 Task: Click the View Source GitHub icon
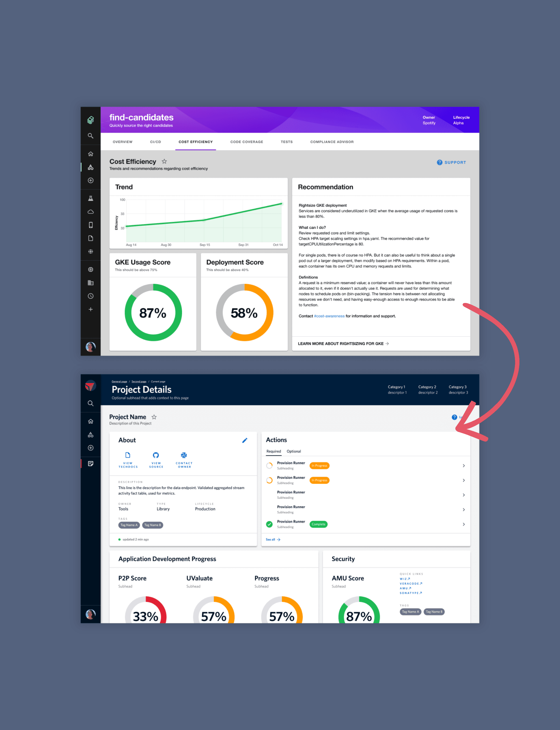[x=156, y=455]
